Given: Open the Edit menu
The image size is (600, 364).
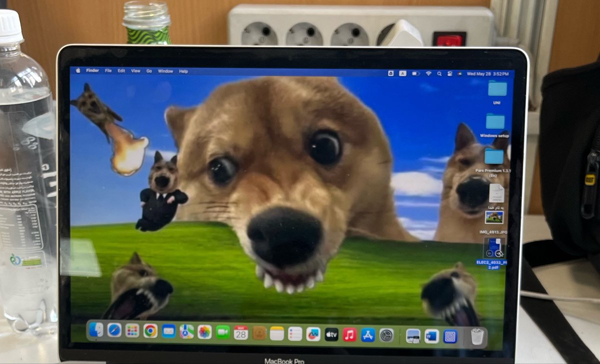Looking at the screenshot, I should click(x=121, y=71).
